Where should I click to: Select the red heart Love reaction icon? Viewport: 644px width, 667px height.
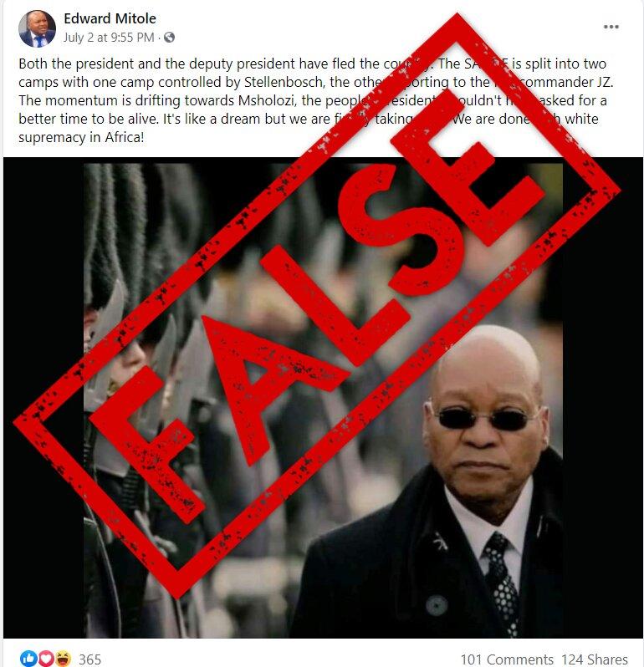pyautogui.click(x=46, y=659)
